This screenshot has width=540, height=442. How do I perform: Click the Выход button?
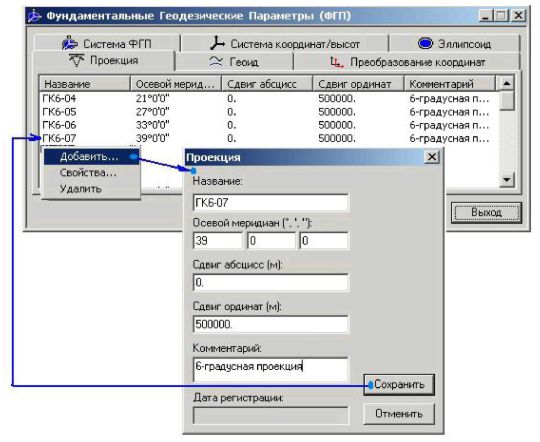coord(486,213)
